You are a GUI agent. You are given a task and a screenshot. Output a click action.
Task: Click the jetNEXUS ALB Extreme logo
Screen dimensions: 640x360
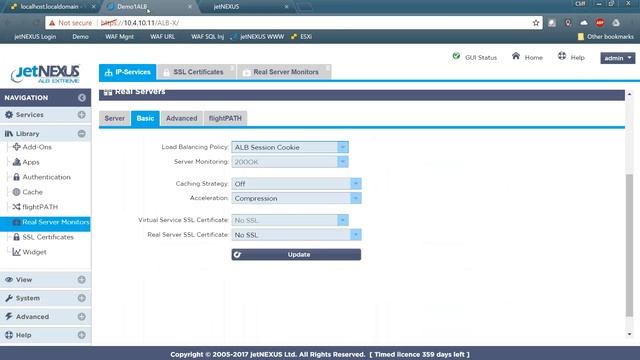point(45,74)
